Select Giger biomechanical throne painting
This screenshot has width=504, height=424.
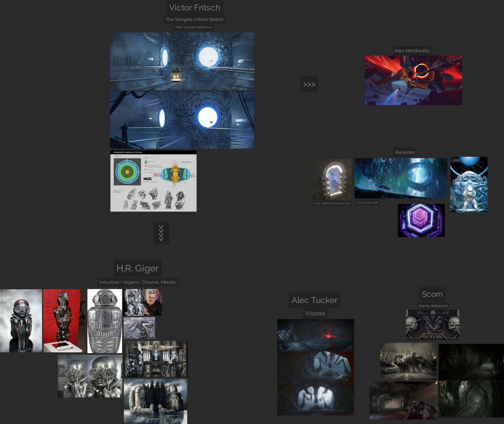[156, 359]
